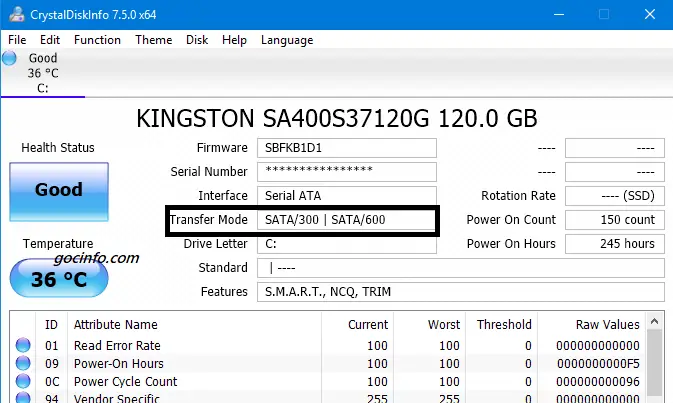Click the Standard field

(461, 268)
